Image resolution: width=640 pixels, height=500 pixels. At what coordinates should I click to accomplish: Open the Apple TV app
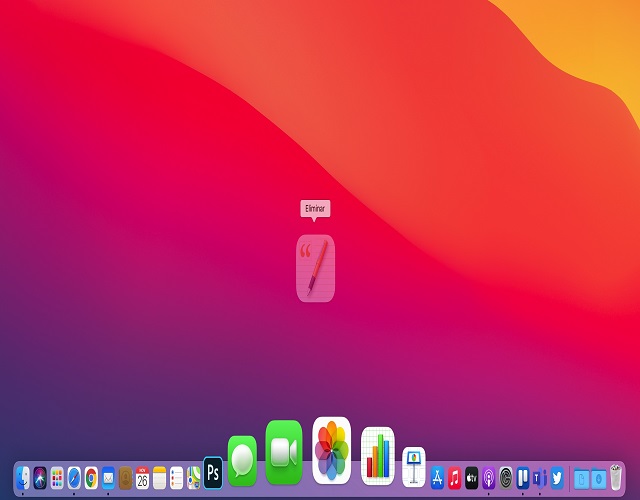point(472,478)
